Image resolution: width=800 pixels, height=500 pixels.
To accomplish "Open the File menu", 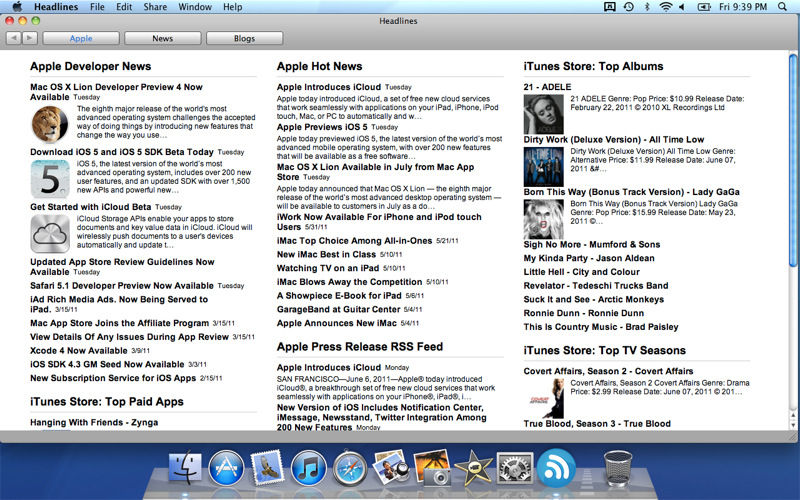I will 97,7.
